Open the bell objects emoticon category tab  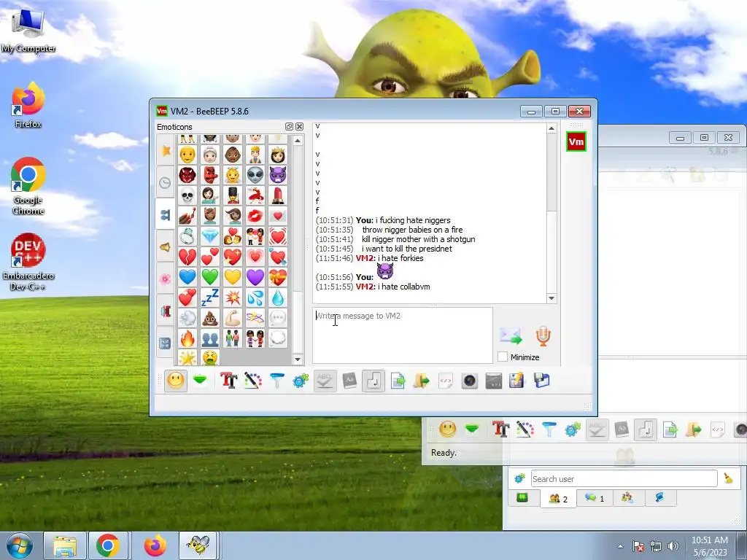(166, 247)
